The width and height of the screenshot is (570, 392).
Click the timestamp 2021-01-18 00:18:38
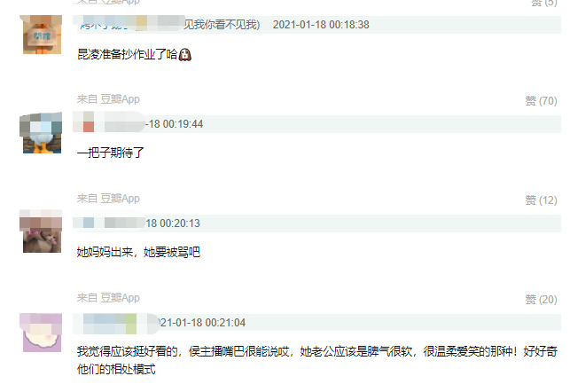[x=321, y=24]
